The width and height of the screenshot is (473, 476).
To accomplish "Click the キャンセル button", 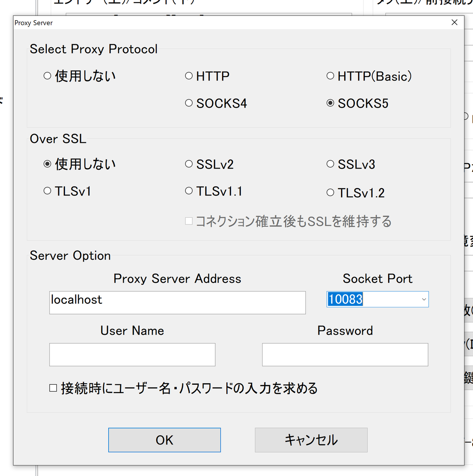I will [311, 440].
